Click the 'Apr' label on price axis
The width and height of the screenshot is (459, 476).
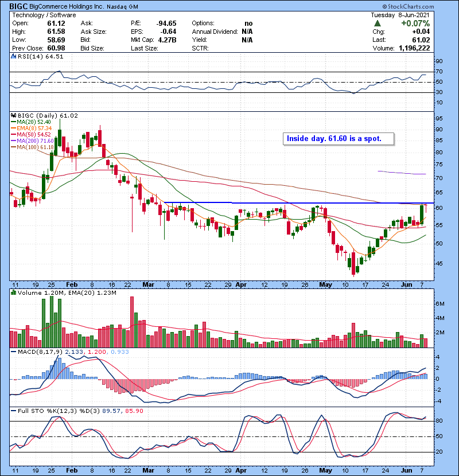point(241,284)
